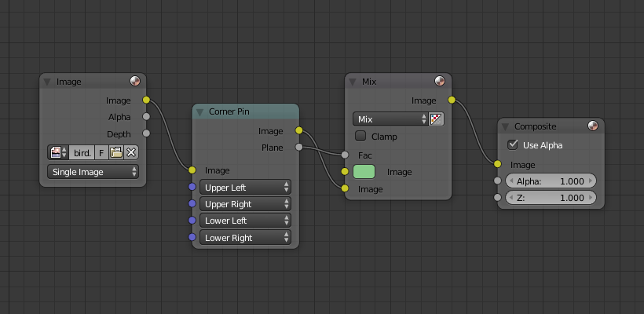644x314 pixels.
Task: Click the Z value slider field
Action: (x=551, y=198)
